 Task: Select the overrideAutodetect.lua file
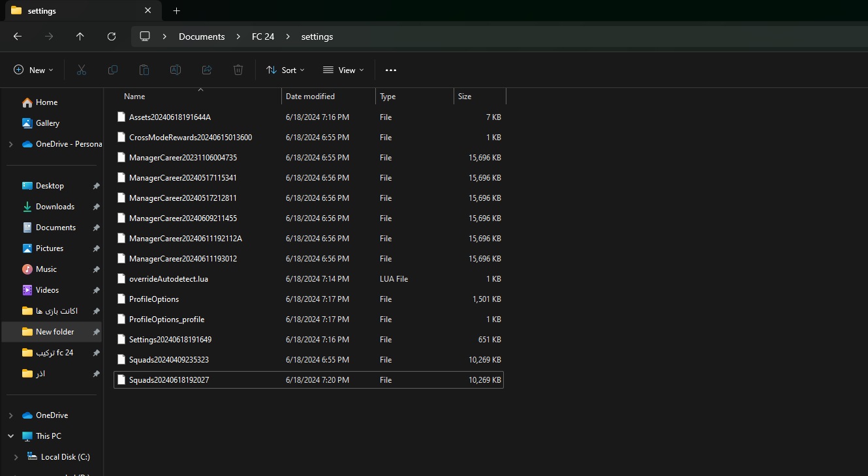[x=168, y=279]
